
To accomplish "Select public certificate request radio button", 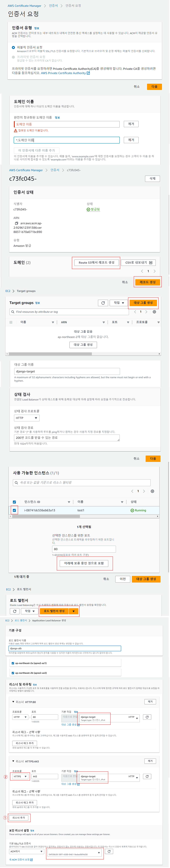I will click(x=13, y=48).
